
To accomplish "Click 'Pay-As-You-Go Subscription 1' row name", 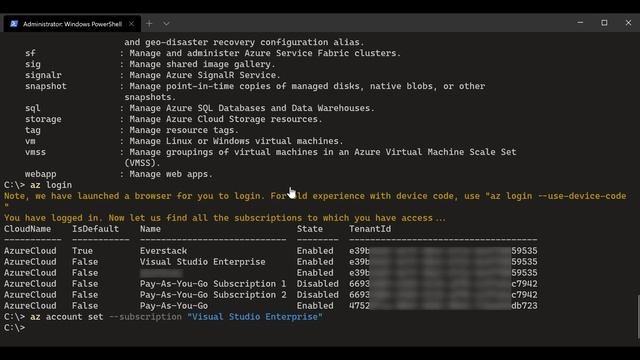I will click(x=213, y=284).
